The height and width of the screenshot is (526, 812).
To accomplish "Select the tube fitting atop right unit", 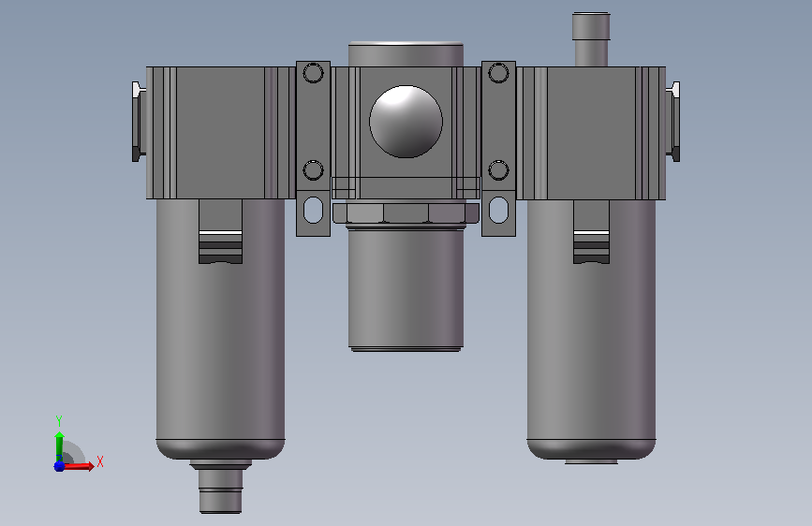I will click(591, 39).
